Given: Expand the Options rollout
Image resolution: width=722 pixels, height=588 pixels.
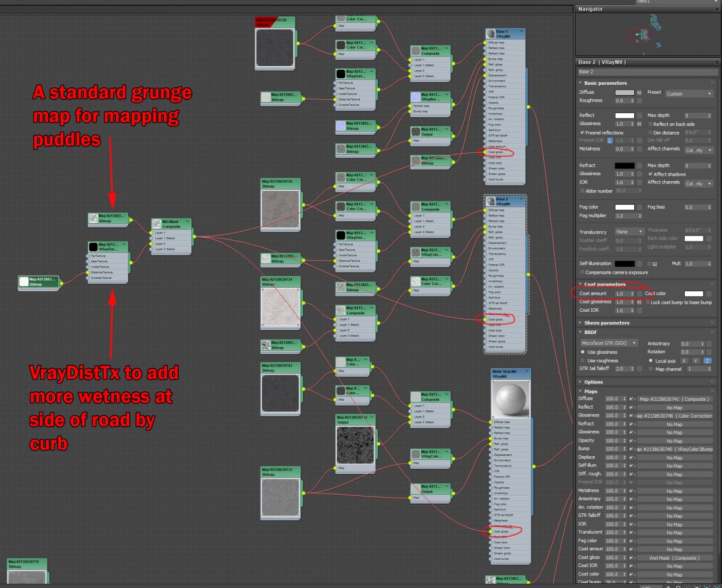Looking at the screenshot, I should tap(593, 382).
